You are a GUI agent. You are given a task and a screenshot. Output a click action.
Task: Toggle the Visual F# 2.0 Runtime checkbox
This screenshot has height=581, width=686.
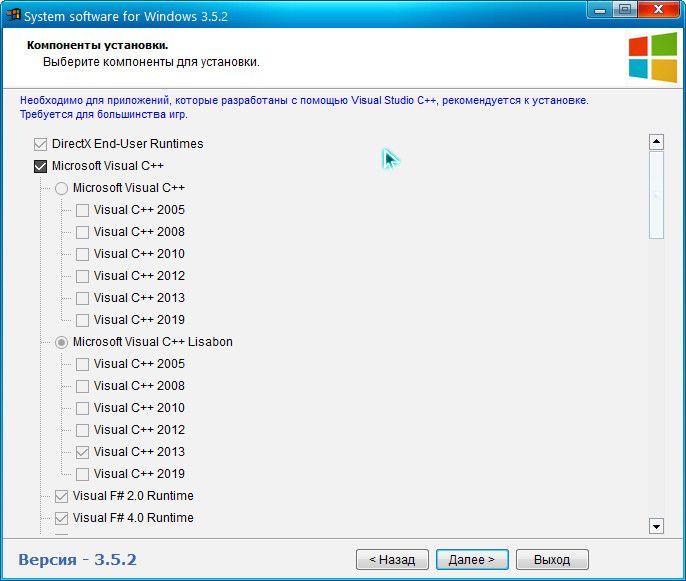pos(61,497)
